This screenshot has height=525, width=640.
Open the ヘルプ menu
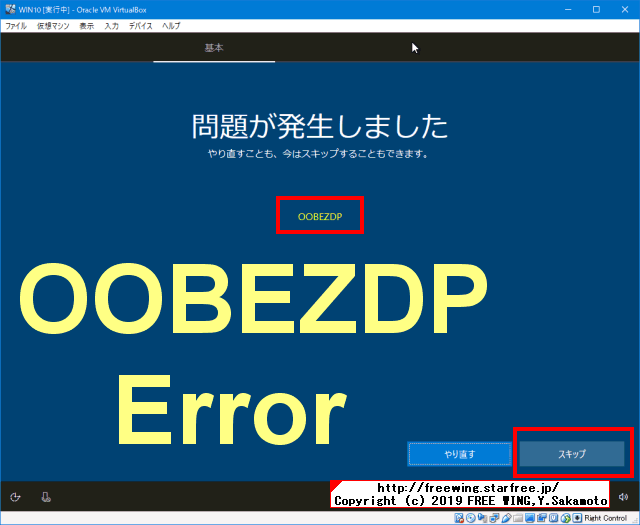coord(171,26)
